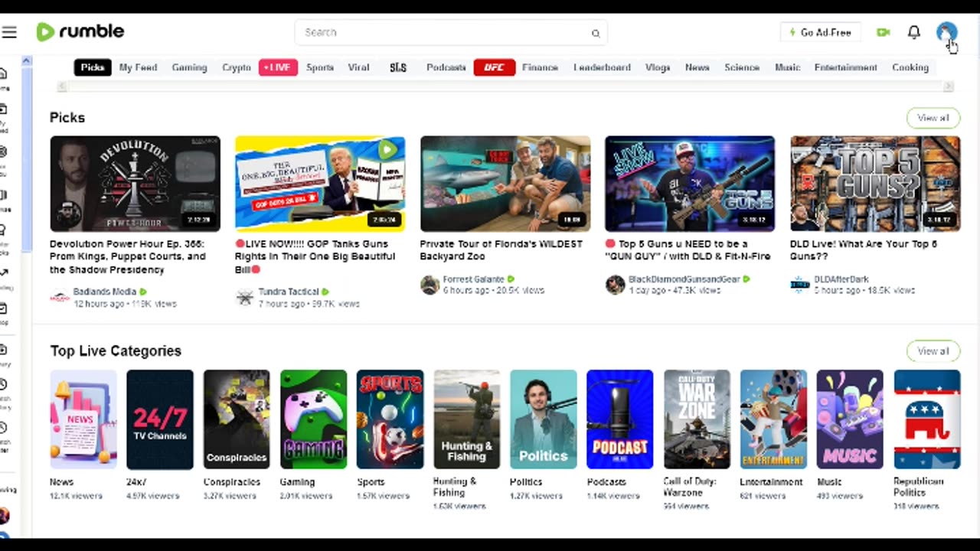Open the Podcast category tile
The image size is (980, 551).
tap(620, 419)
